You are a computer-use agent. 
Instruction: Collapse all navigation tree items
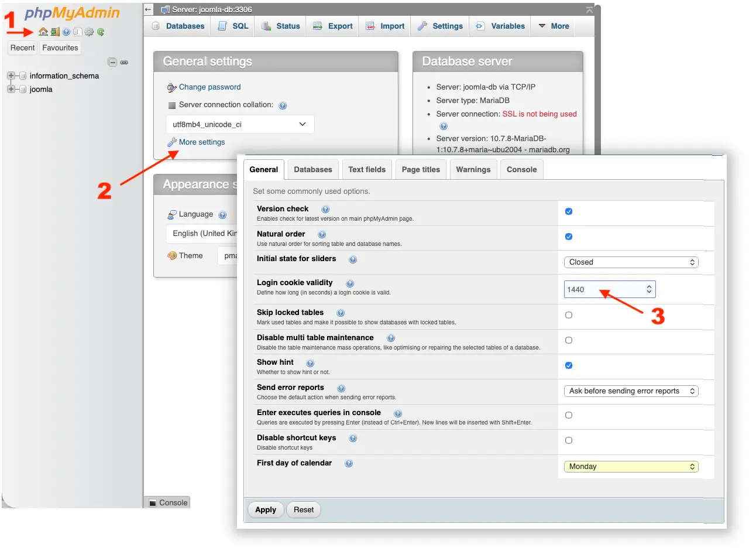point(112,62)
